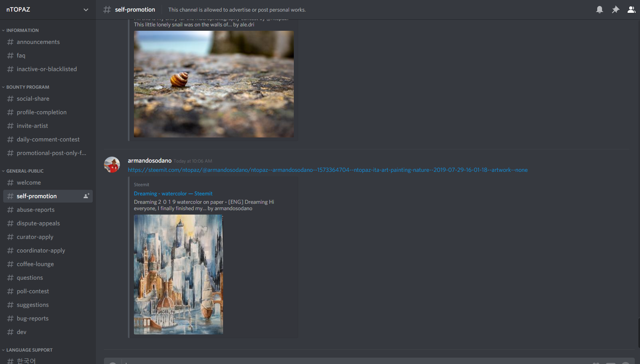The image size is (640, 364).
Task: Open the welcome channel
Action: 48,183
